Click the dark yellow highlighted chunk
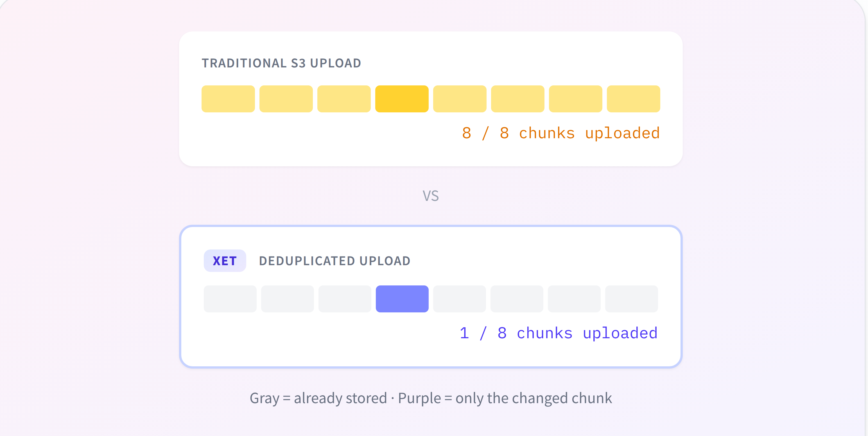 402,99
